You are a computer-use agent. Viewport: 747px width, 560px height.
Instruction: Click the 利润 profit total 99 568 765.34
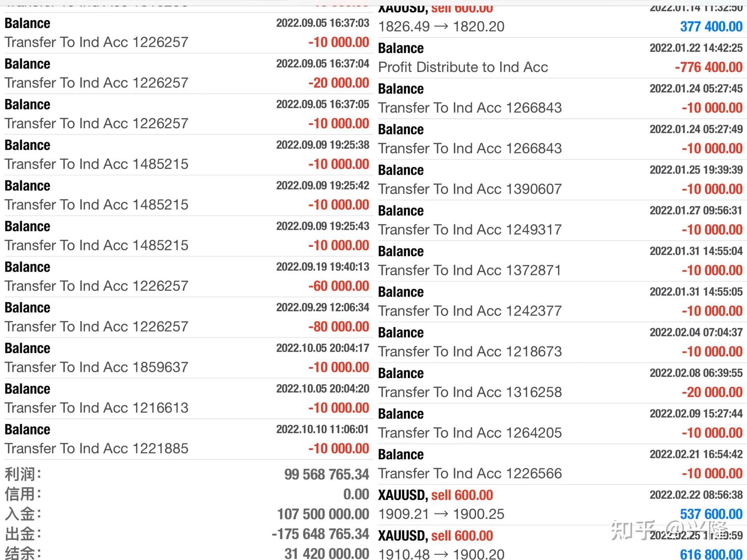(x=326, y=474)
